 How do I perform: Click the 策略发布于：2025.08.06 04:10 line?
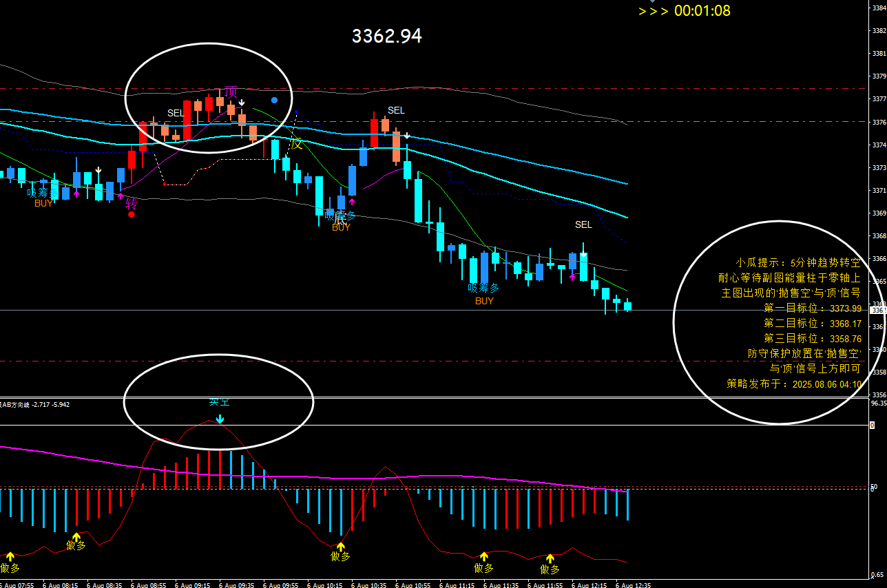tap(794, 384)
